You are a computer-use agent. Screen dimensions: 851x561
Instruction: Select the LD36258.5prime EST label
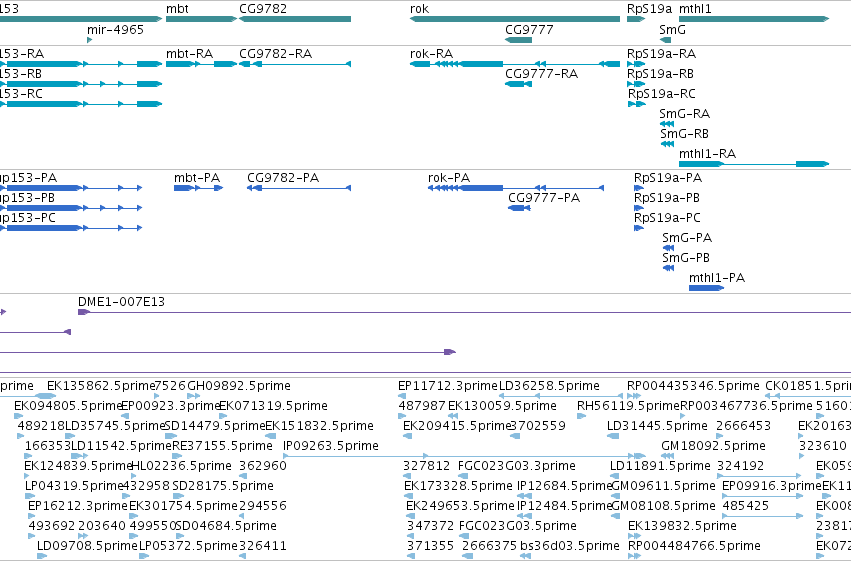coord(549,386)
